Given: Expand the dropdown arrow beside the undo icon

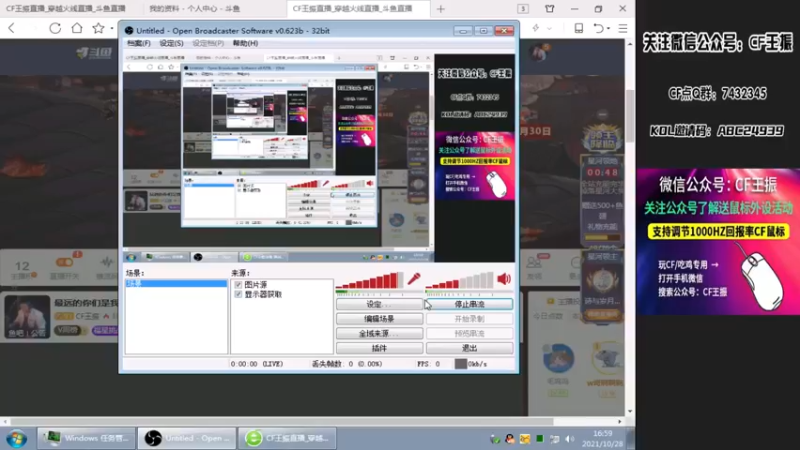Looking at the screenshot, I should (x=609, y=29).
